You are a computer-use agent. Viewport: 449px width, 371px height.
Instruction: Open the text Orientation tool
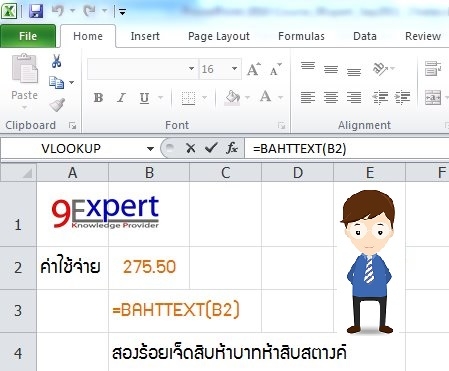(x=380, y=69)
